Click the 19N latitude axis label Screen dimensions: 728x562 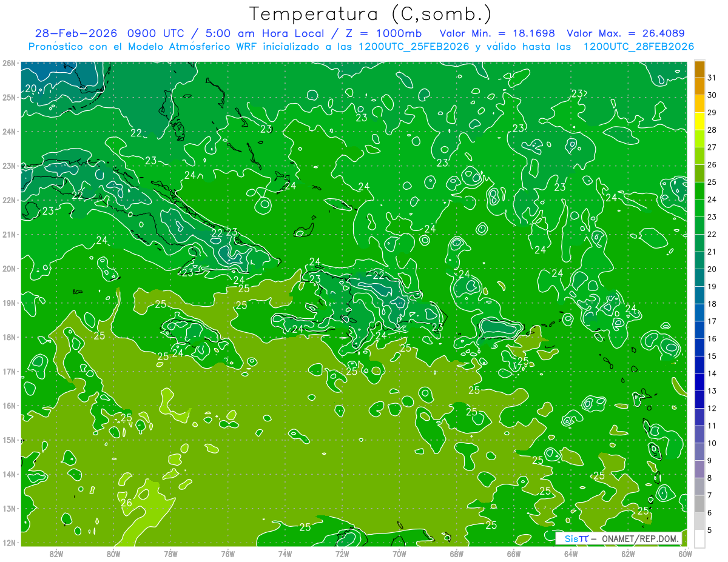[8, 303]
